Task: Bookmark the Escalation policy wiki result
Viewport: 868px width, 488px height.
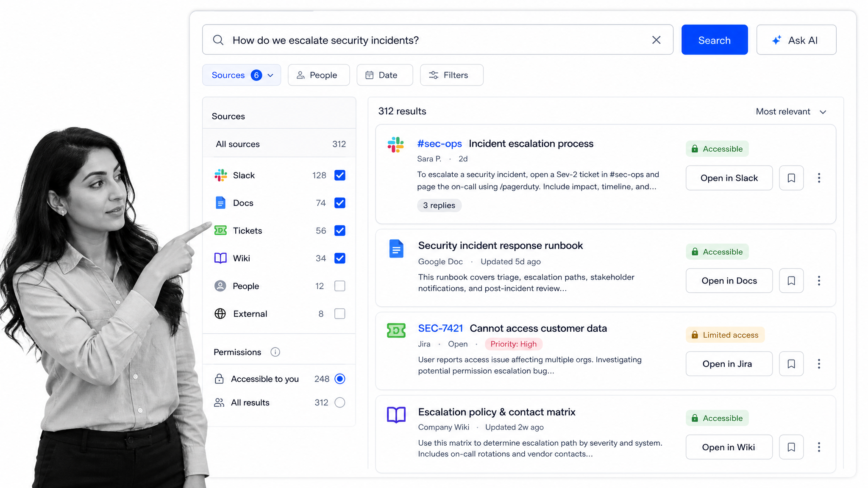Action: point(791,447)
